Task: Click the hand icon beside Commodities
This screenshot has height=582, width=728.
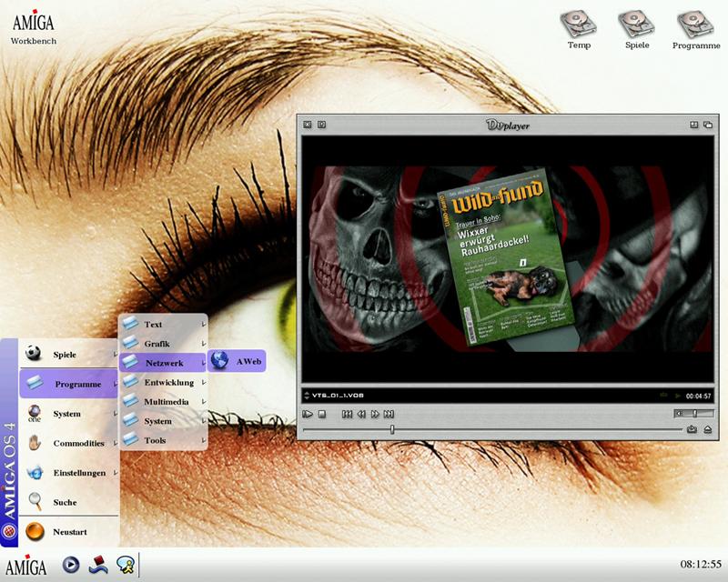Action: pos(35,443)
